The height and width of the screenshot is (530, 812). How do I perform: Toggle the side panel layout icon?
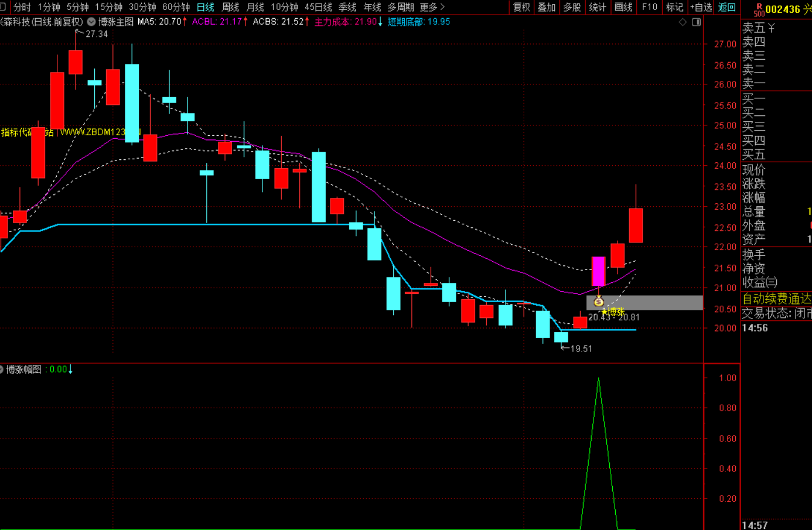tap(696, 22)
